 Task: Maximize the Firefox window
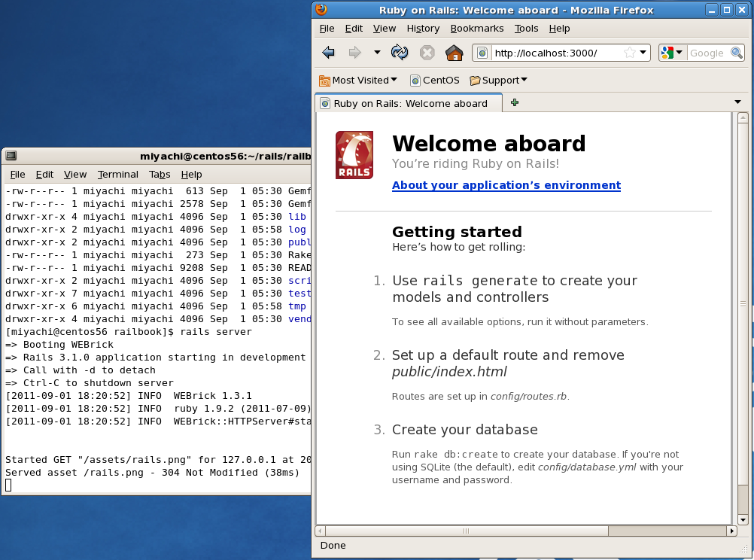pyautogui.click(x=727, y=10)
